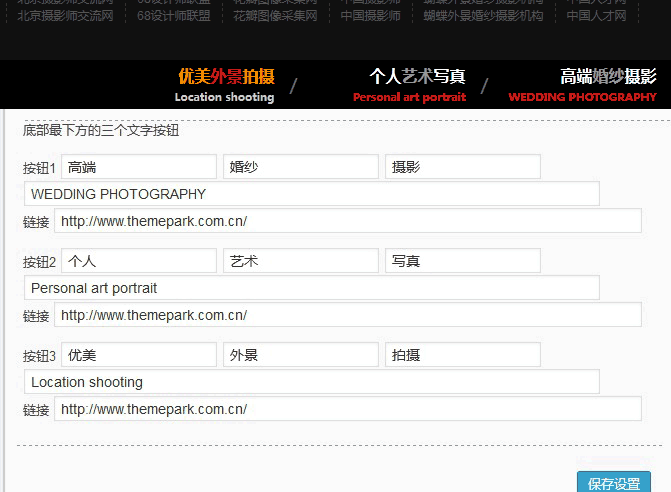Focus the link URL field under button 3

point(347,409)
